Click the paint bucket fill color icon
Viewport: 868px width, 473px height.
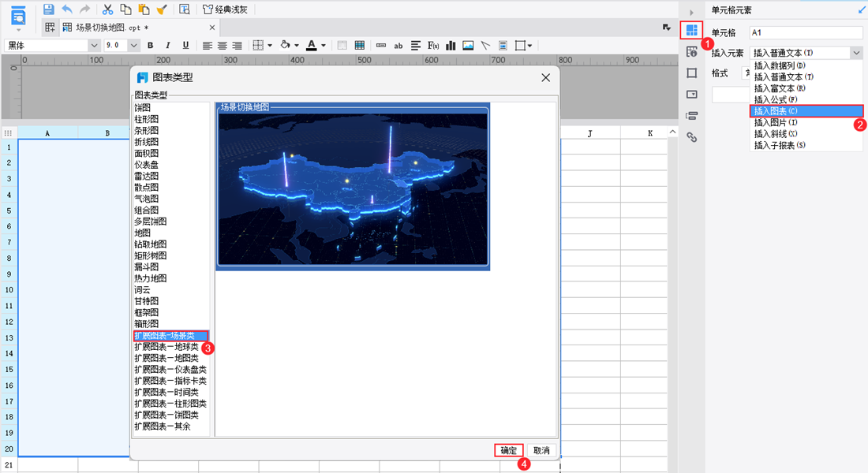click(285, 46)
